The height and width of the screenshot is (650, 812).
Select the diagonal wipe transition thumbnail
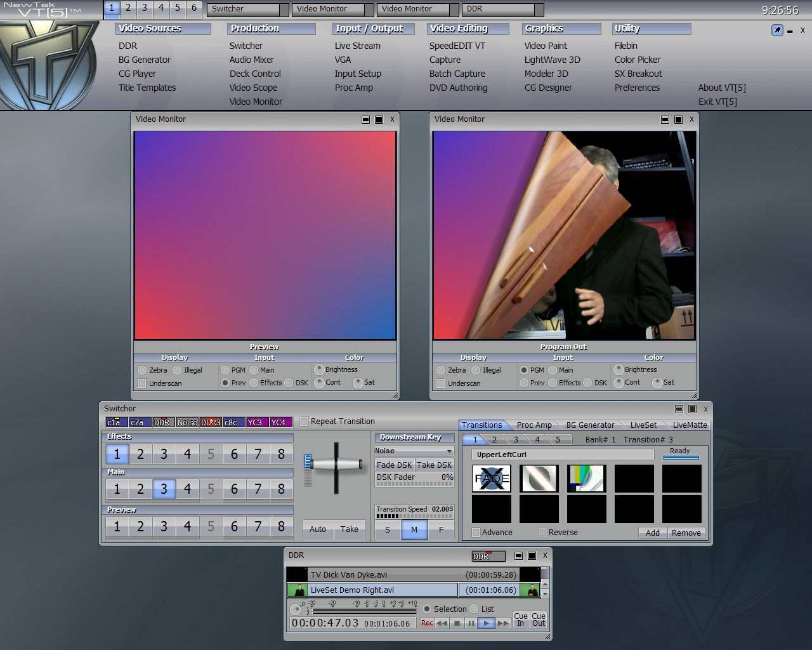[x=539, y=479]
